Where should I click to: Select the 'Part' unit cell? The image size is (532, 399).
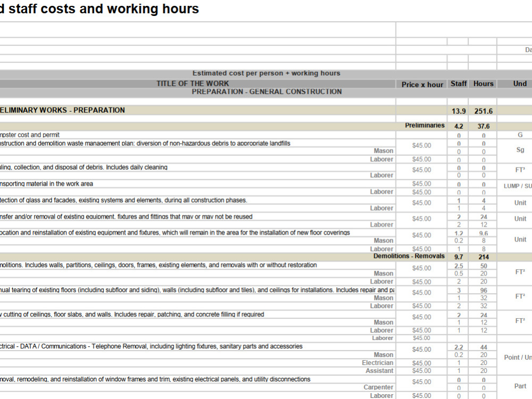click(x=520, y=386)
